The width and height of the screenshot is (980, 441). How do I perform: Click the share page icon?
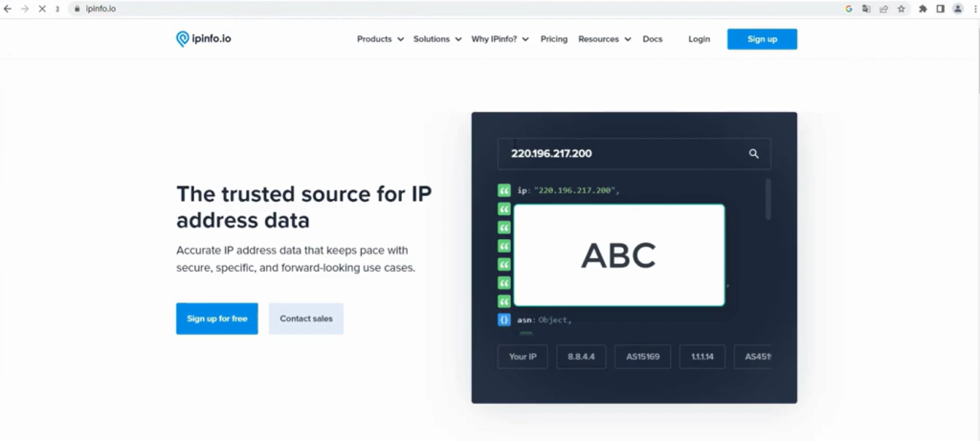tap(883, 9)
